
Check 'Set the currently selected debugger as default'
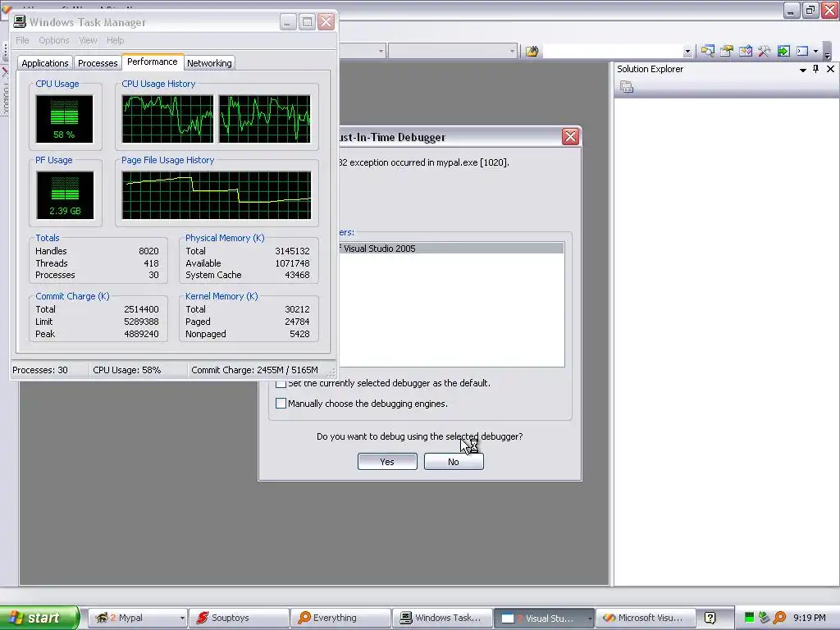point(281,384)
